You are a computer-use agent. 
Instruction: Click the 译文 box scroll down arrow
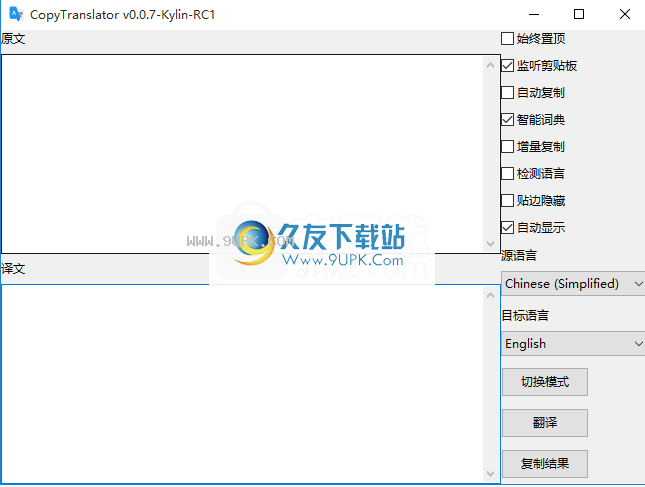tap(490, 474)
